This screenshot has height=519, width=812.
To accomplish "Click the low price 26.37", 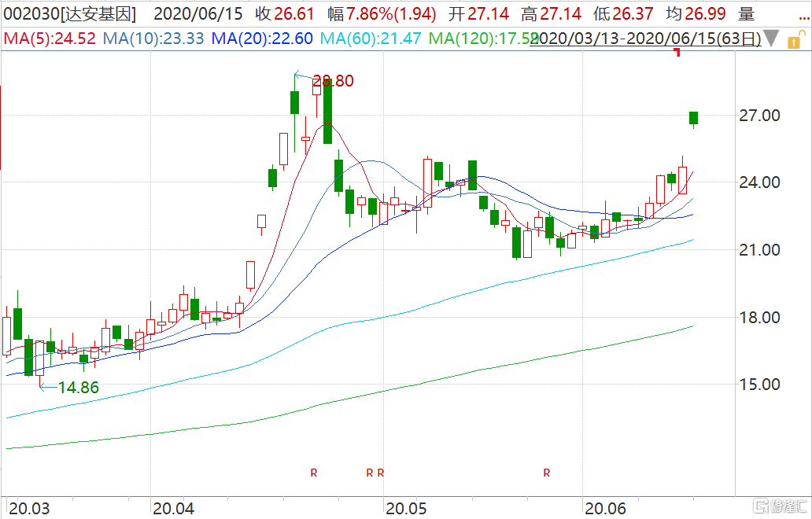I will coord(633,13).
